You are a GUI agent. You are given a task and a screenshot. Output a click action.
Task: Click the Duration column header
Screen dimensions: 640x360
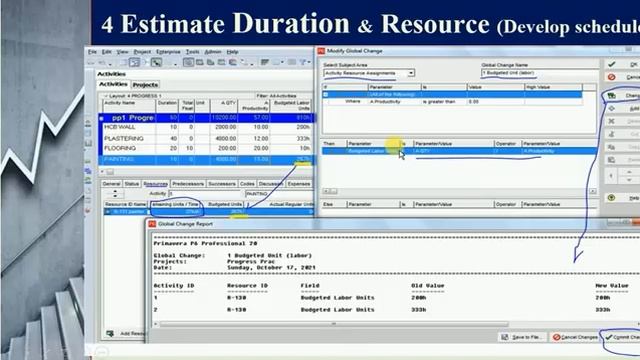pos(167,105)
